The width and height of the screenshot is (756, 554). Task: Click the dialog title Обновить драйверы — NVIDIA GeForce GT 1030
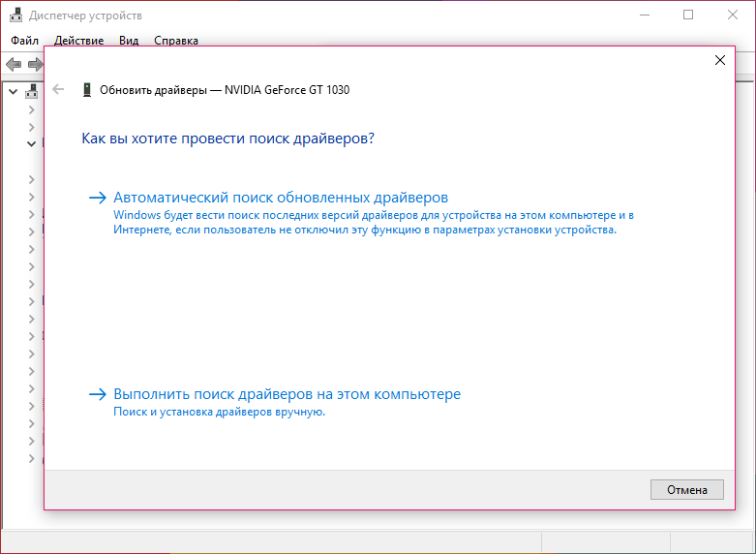[225, 90]
